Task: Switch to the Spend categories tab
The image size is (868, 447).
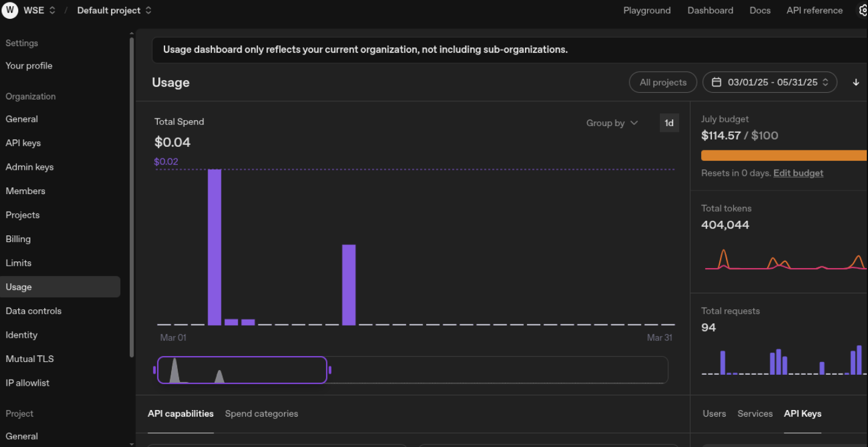Action: point(262,414)
